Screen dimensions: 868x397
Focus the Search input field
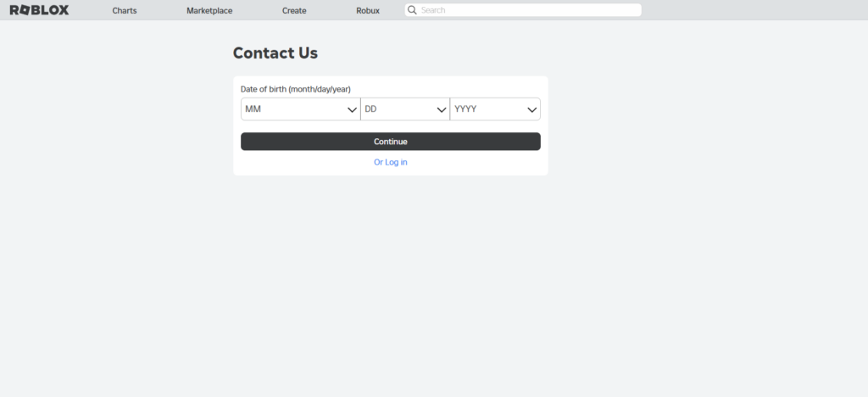(526, 10)
